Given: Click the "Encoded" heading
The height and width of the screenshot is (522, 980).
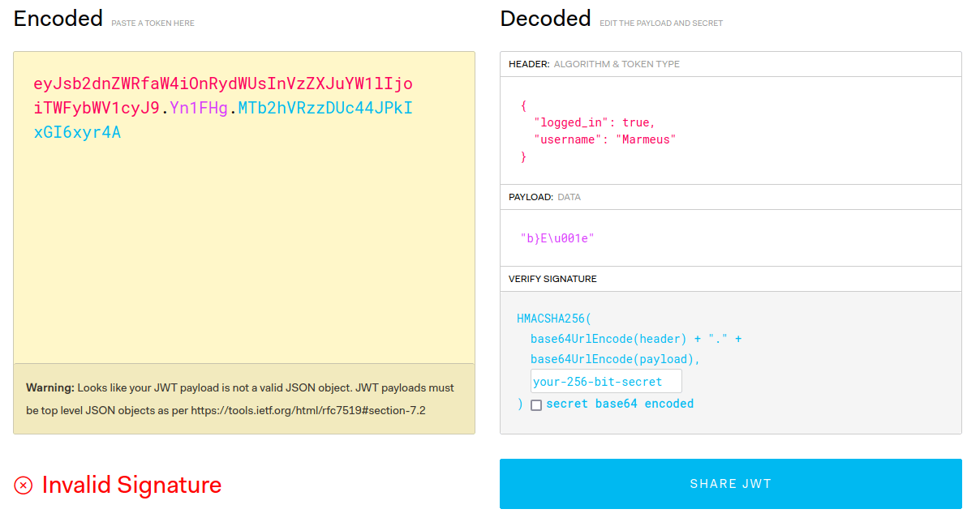Looking at the screenshot, I should click(58, 18).
